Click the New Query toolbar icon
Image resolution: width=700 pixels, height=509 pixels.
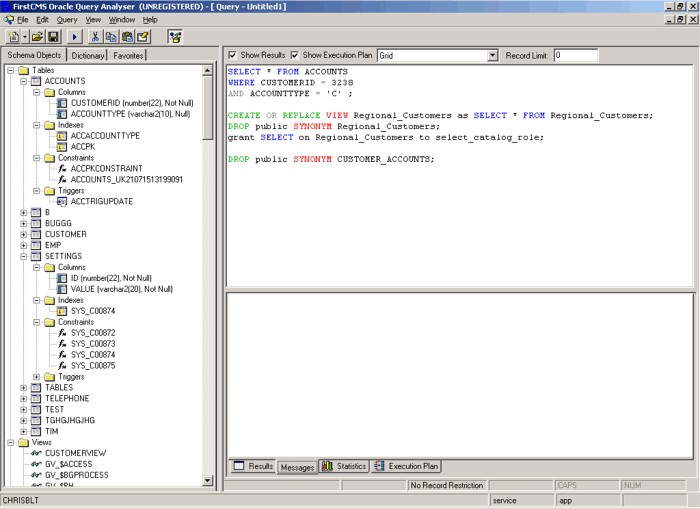point(13,37)
